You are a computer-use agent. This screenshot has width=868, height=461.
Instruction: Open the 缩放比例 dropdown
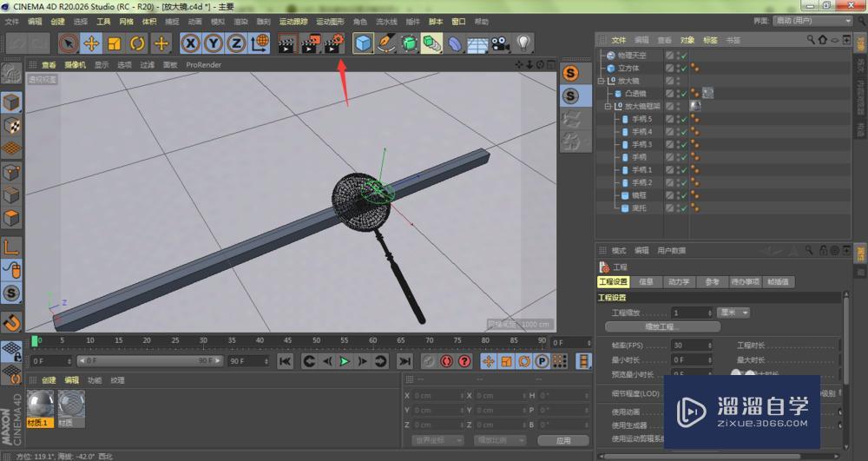coord(500,440)
